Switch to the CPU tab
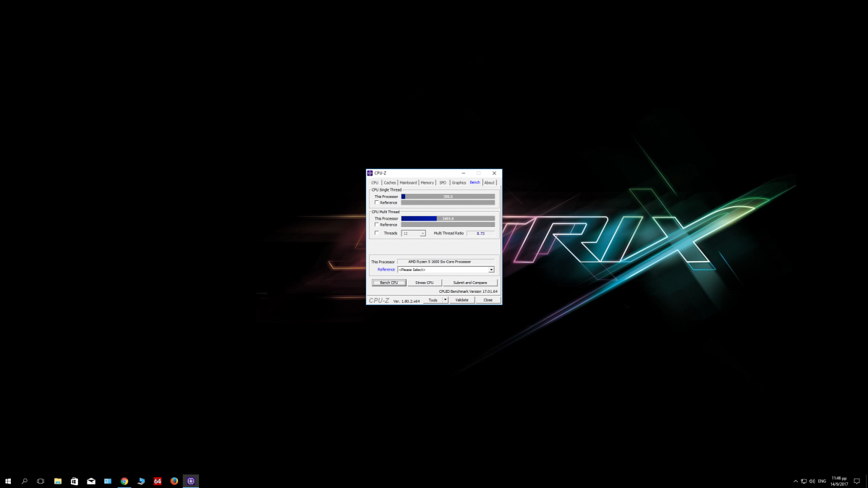 tap(375, 183)
